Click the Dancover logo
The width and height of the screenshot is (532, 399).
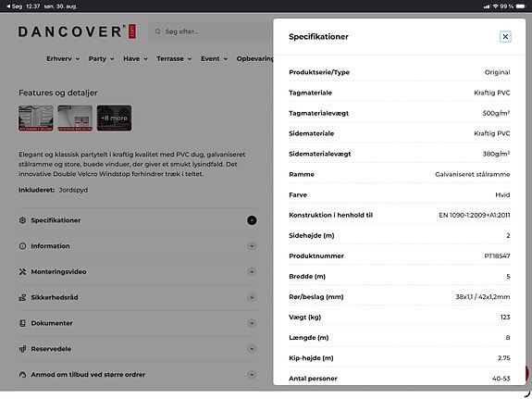point(77,31)
